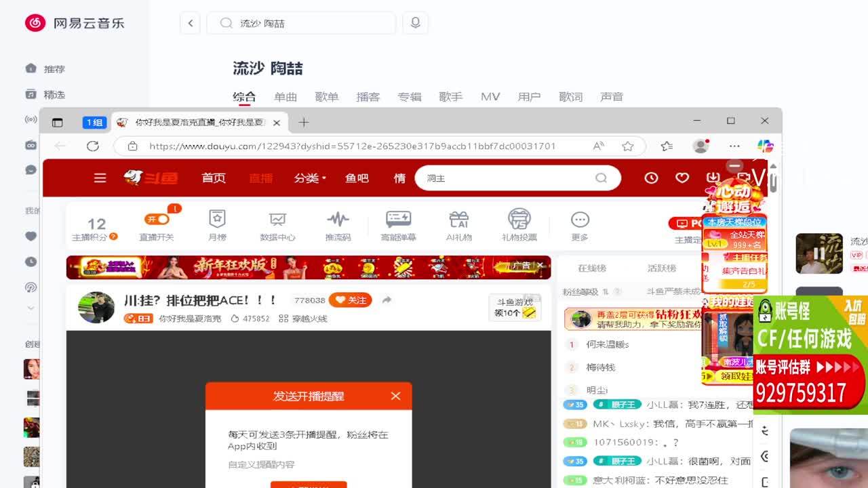Image resolution: width=868 pixels, height=488 pixels.
Task: Click the Douyu search input field
Action: pos(509,178)
